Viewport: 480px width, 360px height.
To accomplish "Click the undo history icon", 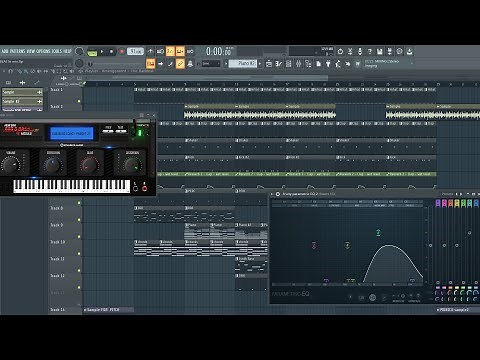I will 340,51.
